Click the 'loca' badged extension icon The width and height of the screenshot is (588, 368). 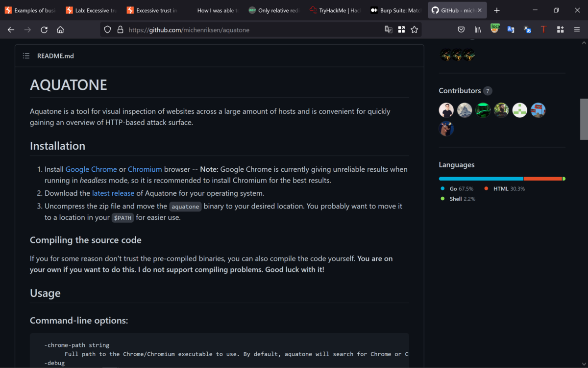(495, 29)
